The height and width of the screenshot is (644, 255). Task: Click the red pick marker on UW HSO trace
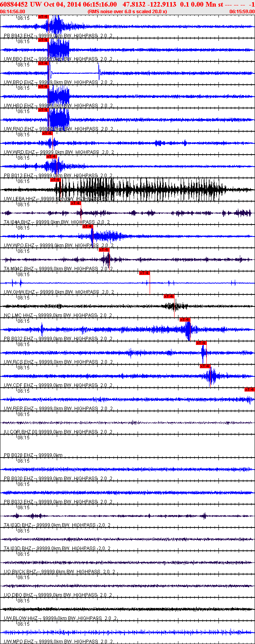[x=43, y=87]
